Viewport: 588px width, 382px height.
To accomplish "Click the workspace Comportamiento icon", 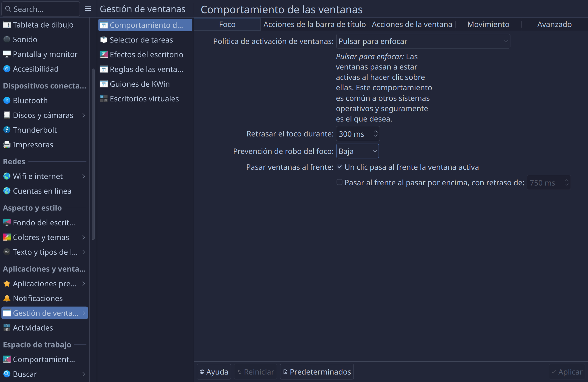I will point(7,359).
